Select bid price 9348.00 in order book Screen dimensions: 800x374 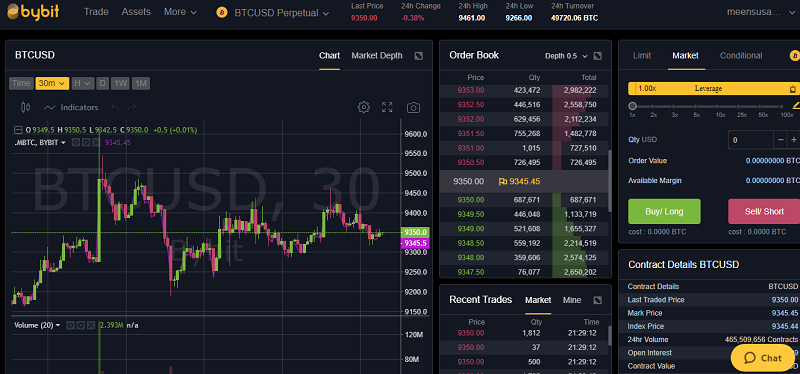click(471, 258)
